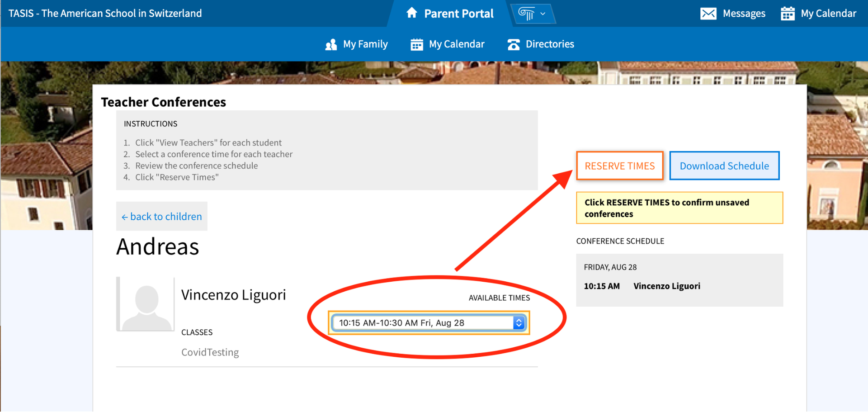Image resolution: width=868 pixels, height=412 pixels.
Task: Go back to children link
Action: 161,216
